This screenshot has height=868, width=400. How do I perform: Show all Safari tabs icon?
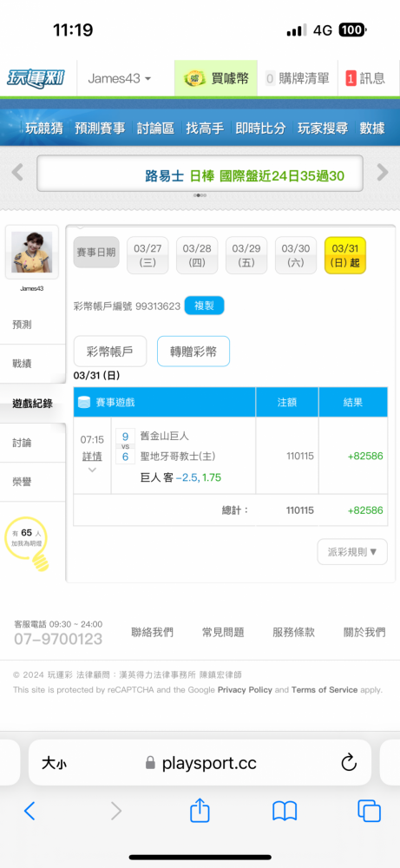click(369, 811)
